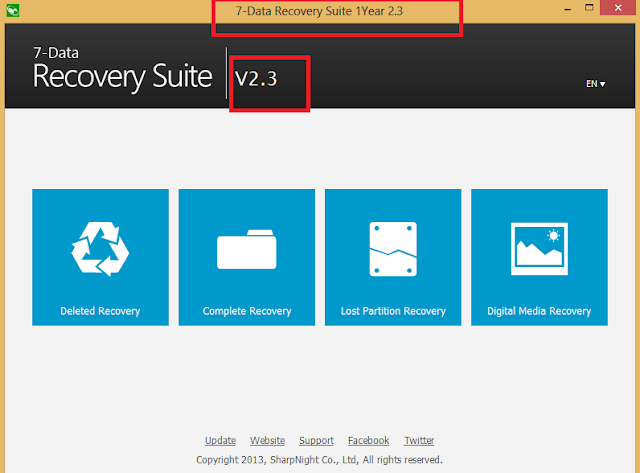The image size is (640, 473).
Task: Minimize the 7-Data Recovery Suite window
Action: pos(568,9)
